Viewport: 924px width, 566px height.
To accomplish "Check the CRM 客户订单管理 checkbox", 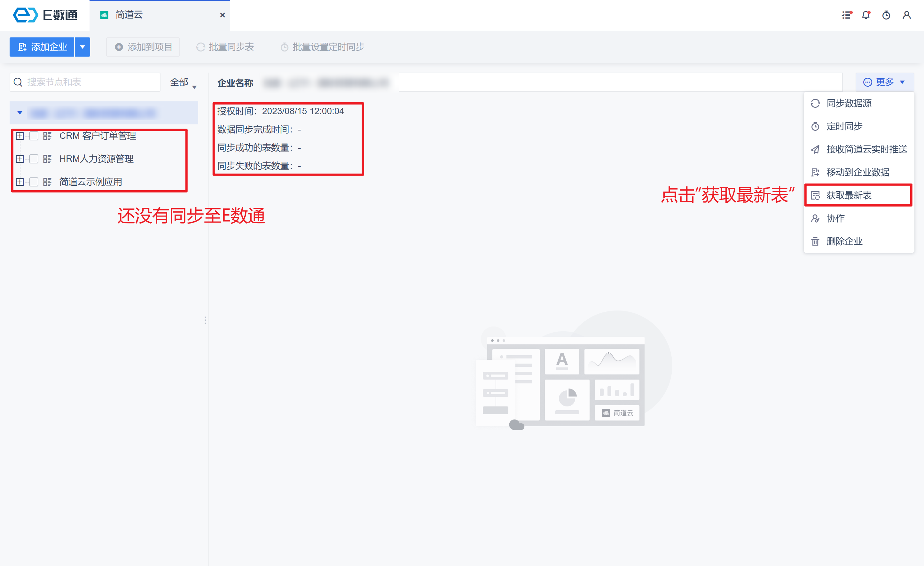I will pos(34,136).
